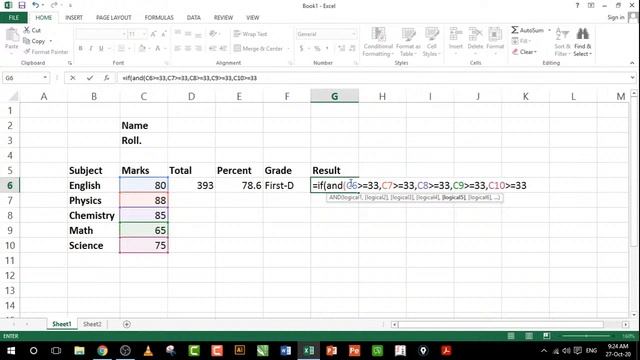Confirm the formula with the checkmark icon
This screenshot has height=360, width=640.
pos(90,78)
